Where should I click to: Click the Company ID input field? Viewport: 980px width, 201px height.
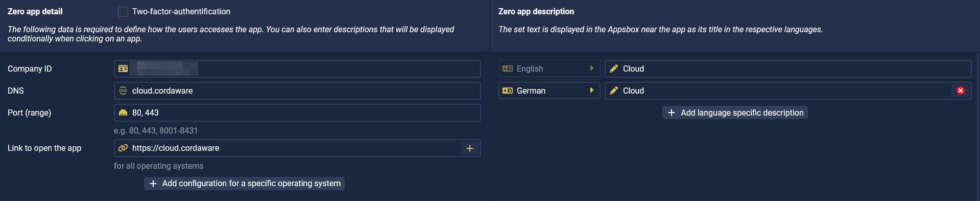pos(297,69)
